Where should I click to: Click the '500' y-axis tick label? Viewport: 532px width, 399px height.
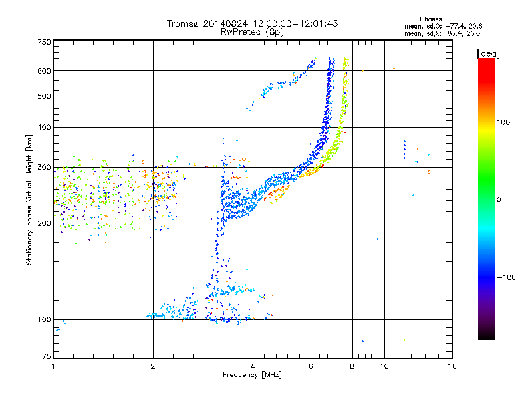44,96
